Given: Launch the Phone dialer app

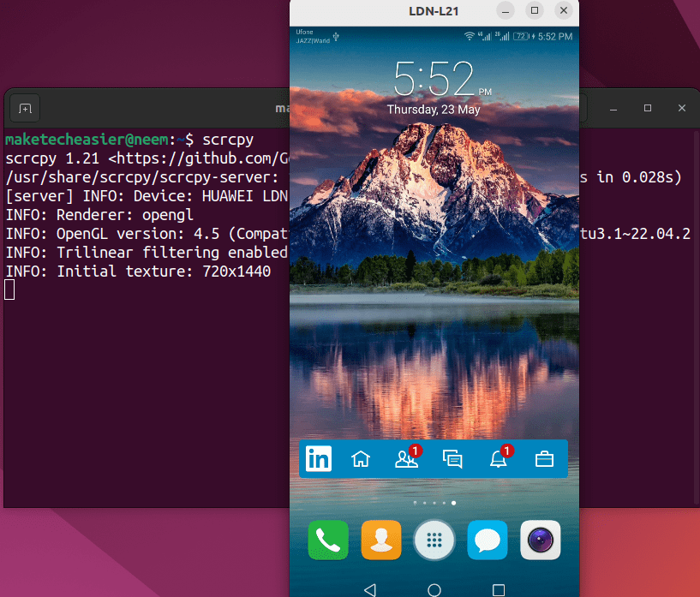Looking at the screenshot, I should tap(328, 540).
